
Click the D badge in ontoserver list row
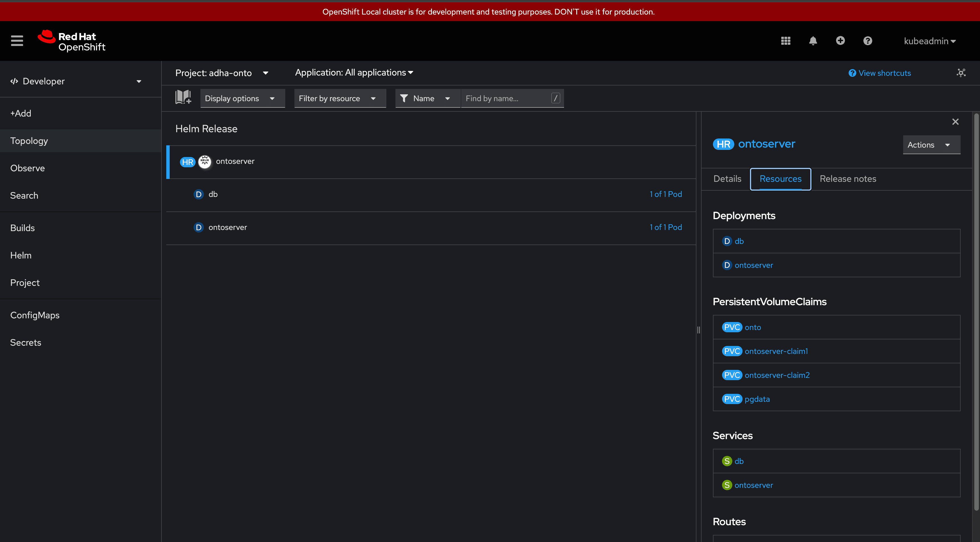tap(198, 227)
